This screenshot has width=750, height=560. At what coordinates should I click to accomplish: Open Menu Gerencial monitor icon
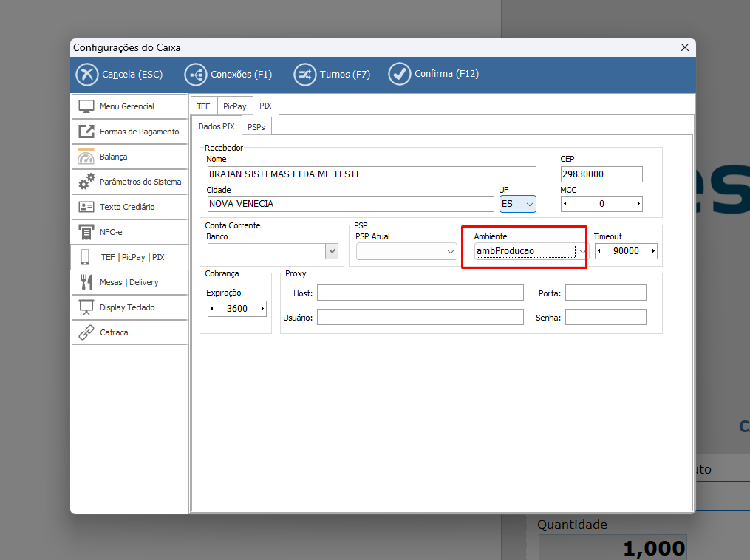86,106
